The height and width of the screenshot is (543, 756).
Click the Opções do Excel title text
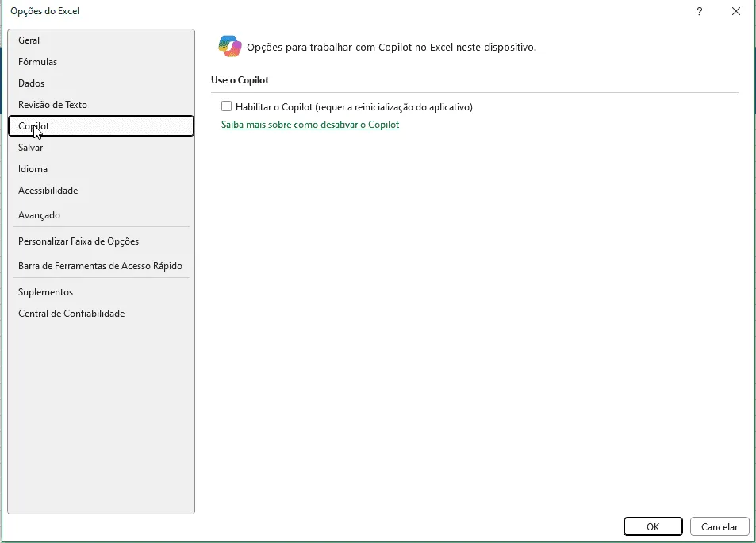[x=45, y=11]
